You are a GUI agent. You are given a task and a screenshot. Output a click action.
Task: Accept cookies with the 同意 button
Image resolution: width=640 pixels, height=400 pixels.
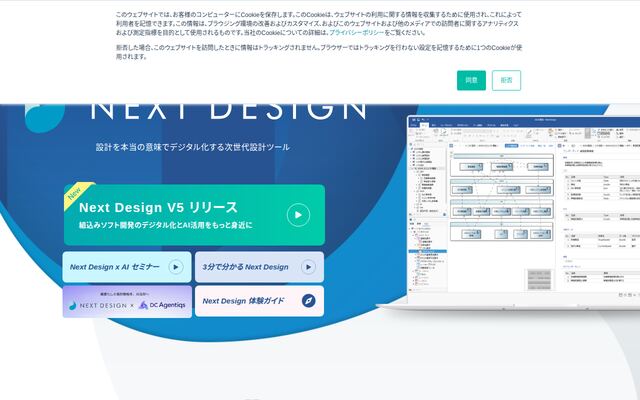pos(471,80)
